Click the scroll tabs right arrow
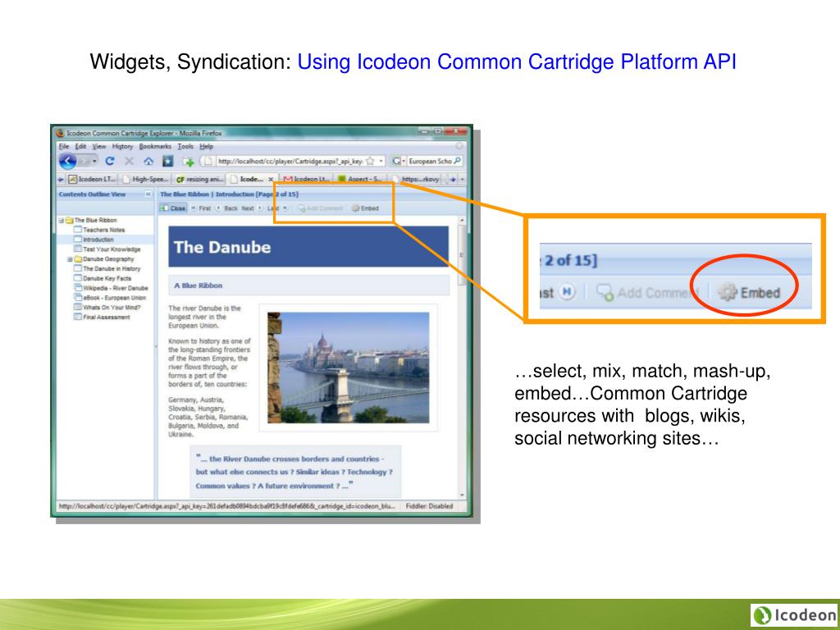 453,180
